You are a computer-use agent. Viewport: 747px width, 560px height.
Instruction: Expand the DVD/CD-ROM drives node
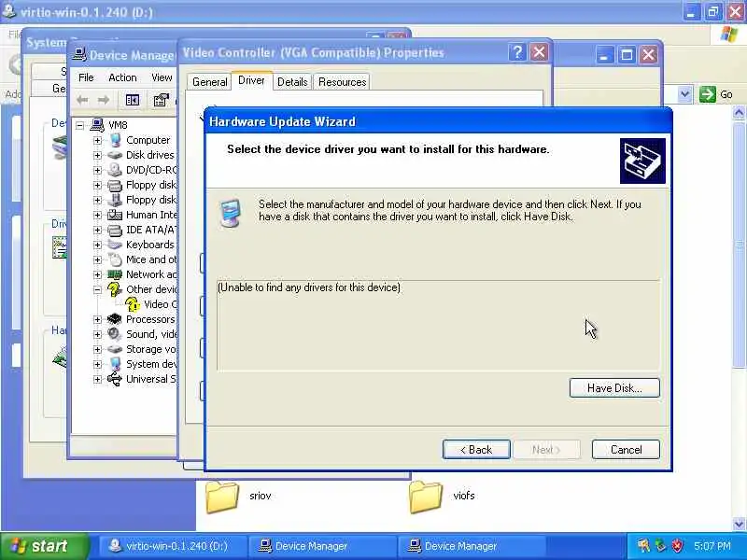pos(97,170)
